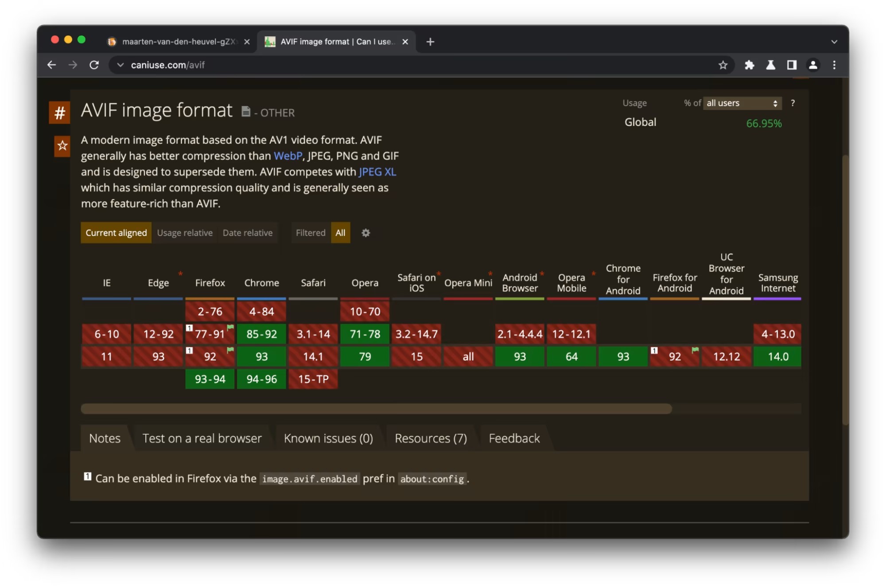Click the horizontal table scrollbar

[x=376, y=409]
